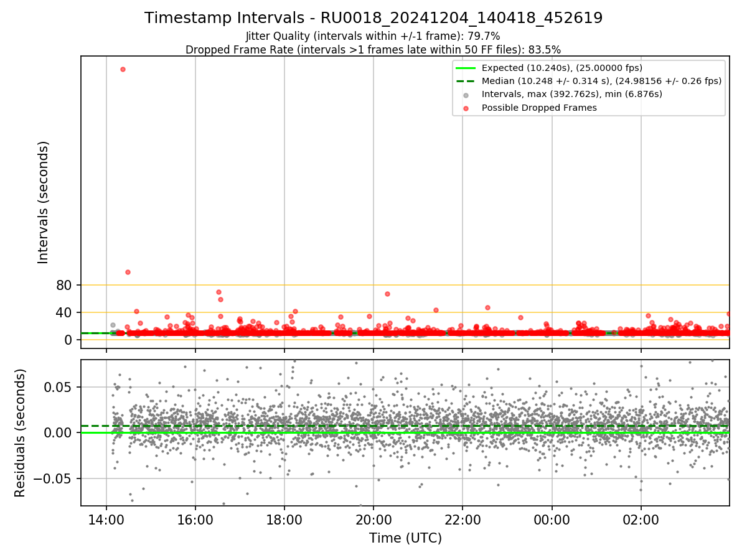This screenshot has height=560, width=747.
Task: Select the 'Jitter Quality' subtitle line
Action: (373, 36)
